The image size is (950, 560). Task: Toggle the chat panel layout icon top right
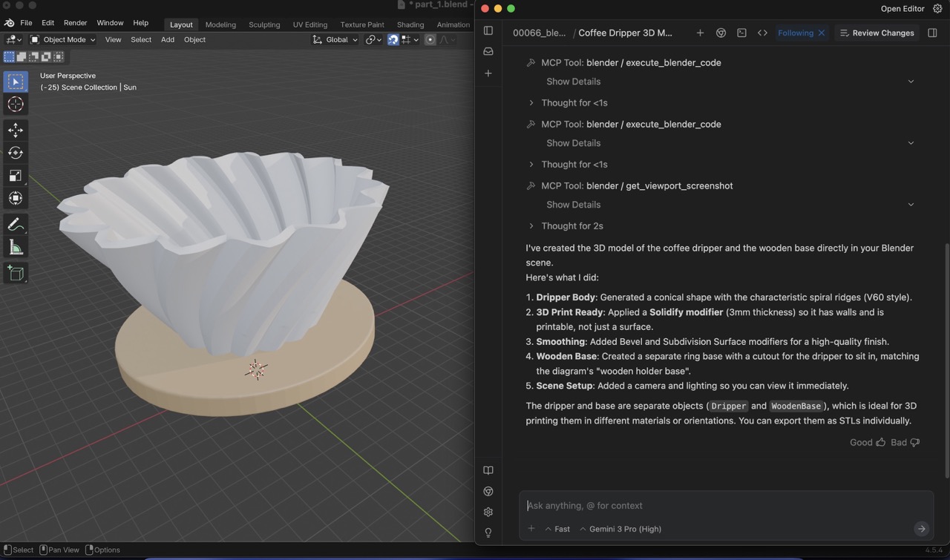(x=932, y=33)
